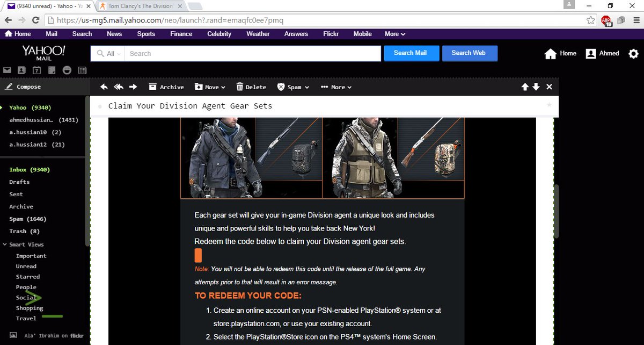Open Finance in Yahoo top navigation

181,34
